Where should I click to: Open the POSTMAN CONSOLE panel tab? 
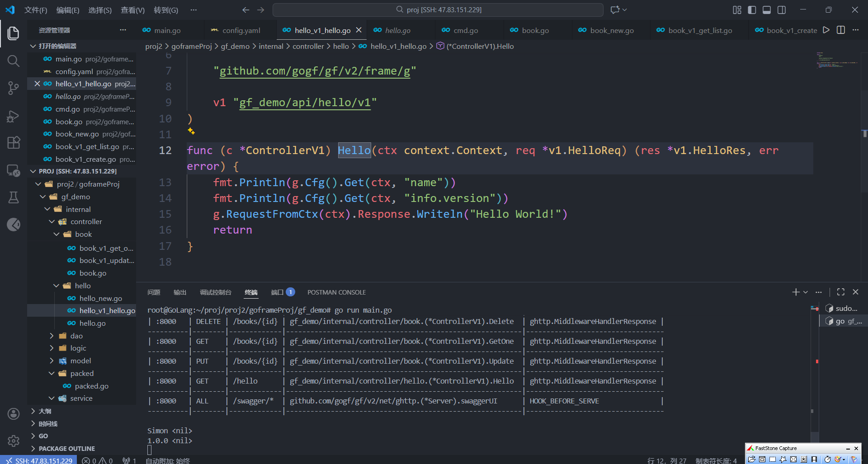point(336,292)
